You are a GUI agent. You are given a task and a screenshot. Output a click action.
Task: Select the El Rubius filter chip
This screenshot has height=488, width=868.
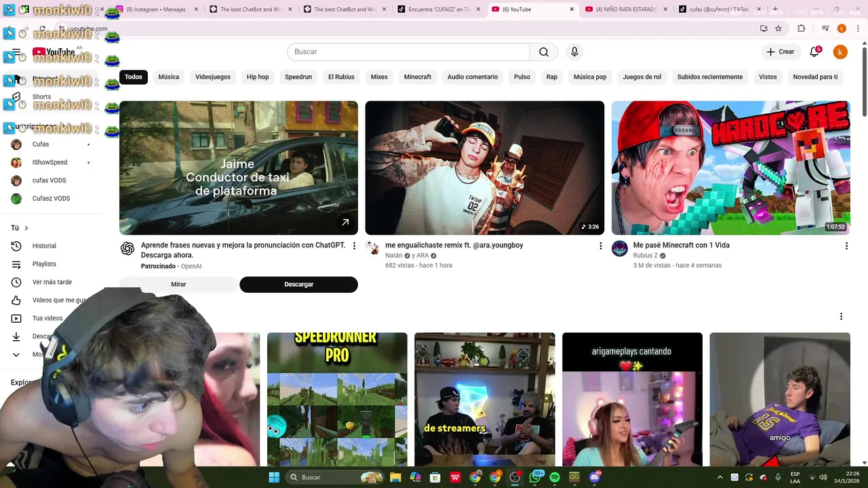pyautogui.click(x=341, y=77)
